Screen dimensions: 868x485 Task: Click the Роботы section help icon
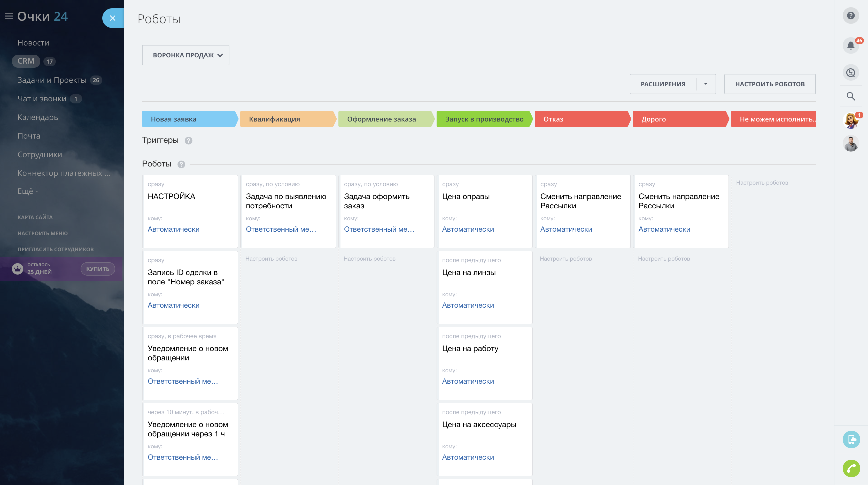pyautogui.click(x=181, y=164)
